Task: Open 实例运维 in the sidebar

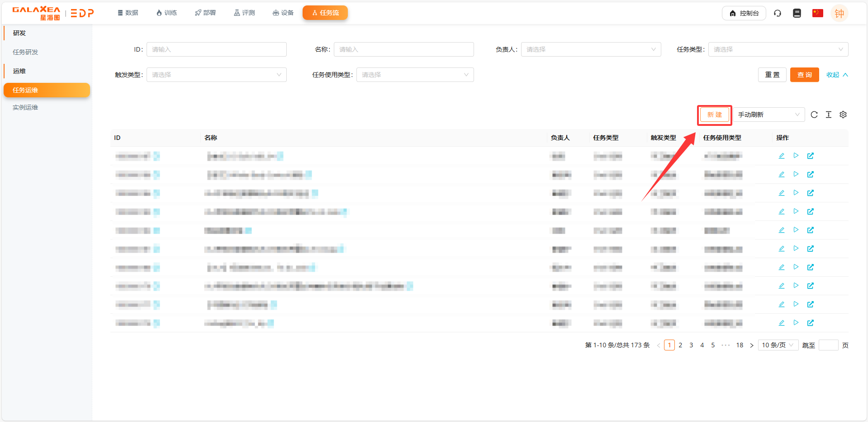Action: tap(25, 107)
